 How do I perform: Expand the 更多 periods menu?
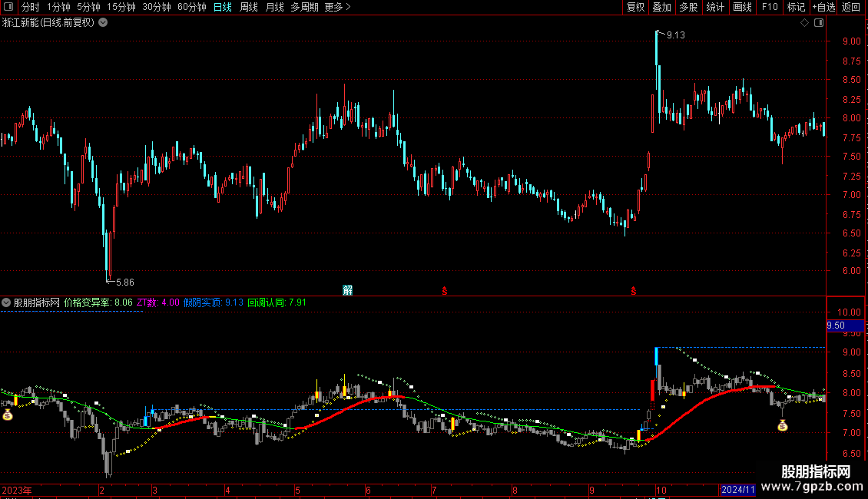(338, 7)
